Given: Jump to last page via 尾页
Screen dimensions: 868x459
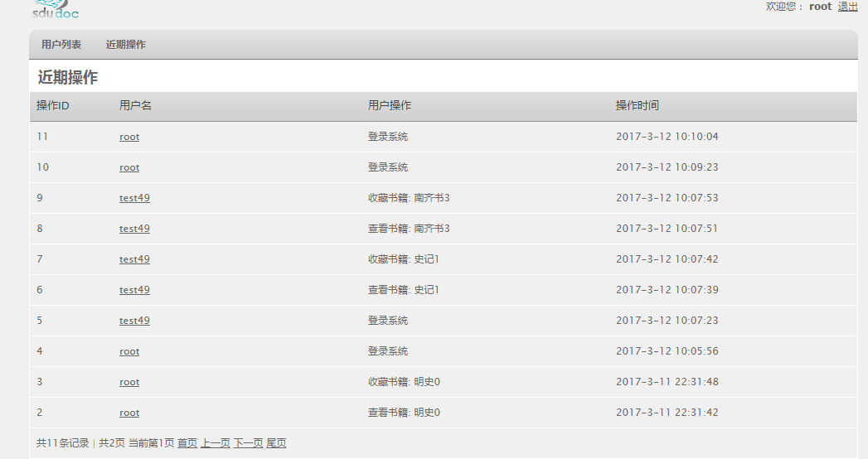Looking at the screenshot, I should [x=276, y=443].
